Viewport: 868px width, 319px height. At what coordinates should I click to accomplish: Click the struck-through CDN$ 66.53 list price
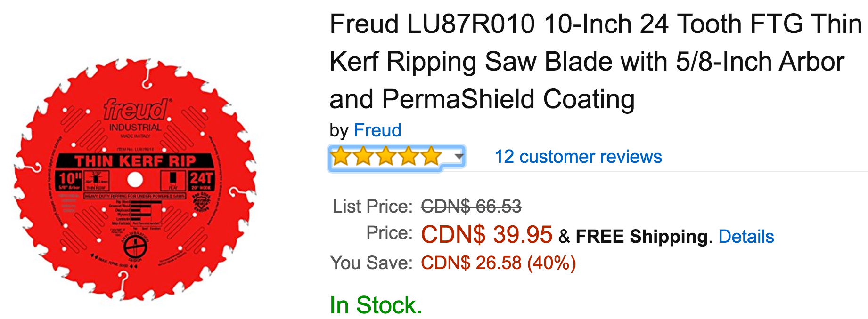point(471,206)
